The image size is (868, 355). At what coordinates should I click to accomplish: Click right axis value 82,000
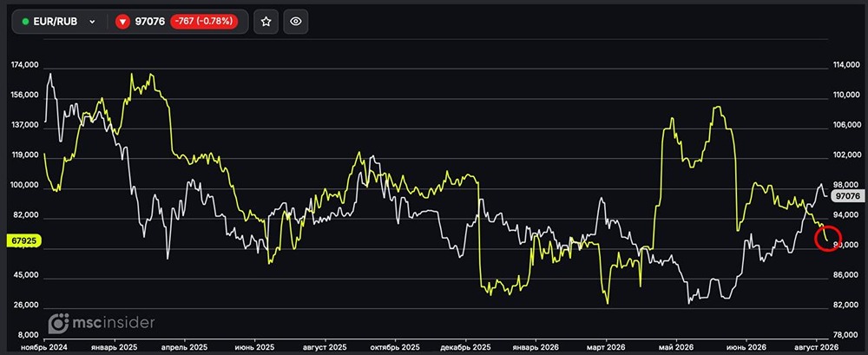847,306
